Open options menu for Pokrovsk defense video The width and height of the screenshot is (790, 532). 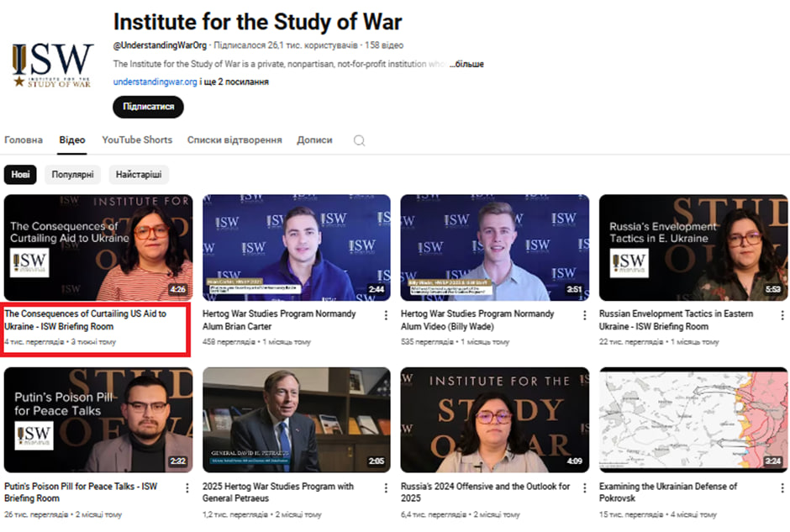[x=782, y=487]
